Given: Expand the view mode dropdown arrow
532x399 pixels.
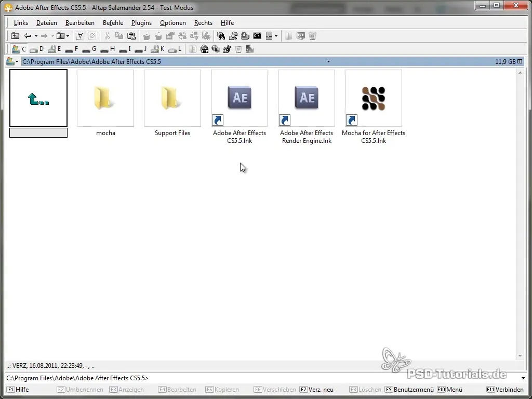Looking at the screenshot, I should (x=276, y=36).
